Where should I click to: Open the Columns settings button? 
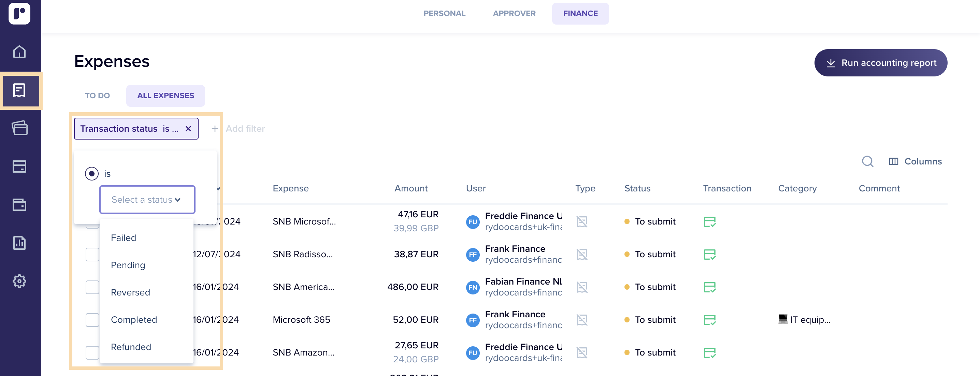915,161
